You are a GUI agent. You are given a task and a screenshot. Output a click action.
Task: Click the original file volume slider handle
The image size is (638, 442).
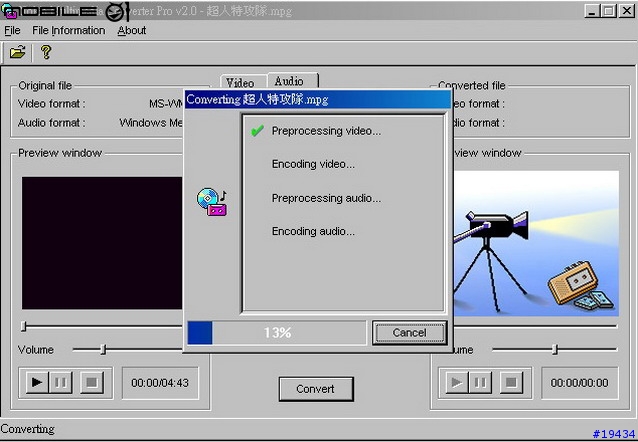pos(103,350)
